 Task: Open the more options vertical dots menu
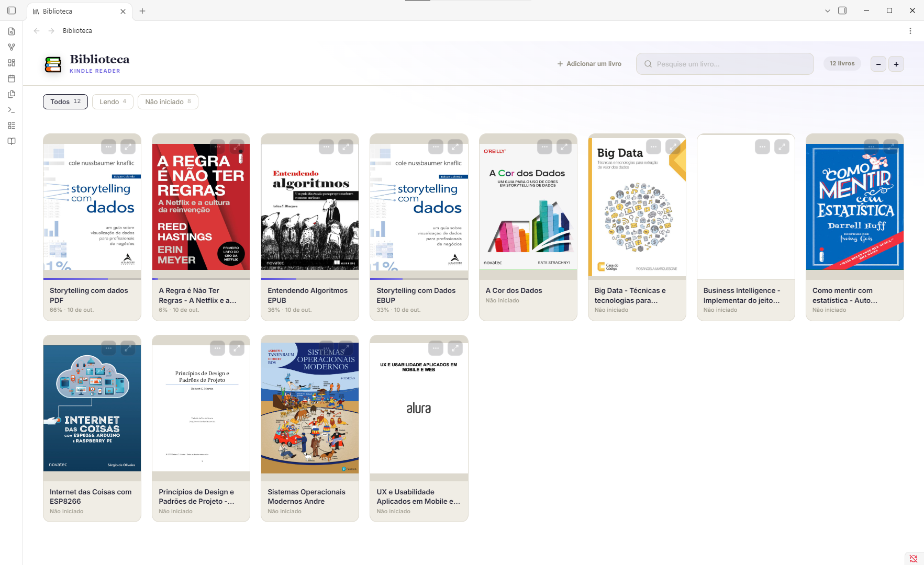point(910,31)
